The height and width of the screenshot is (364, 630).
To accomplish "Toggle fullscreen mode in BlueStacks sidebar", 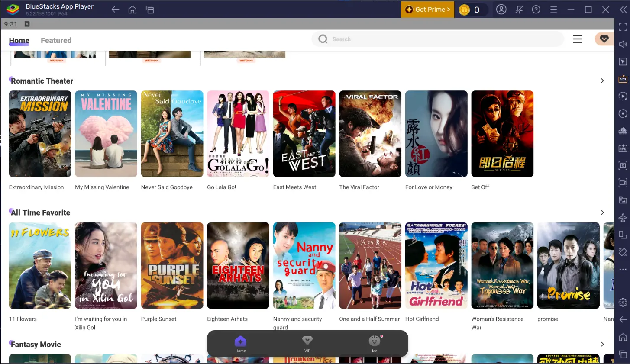I will [x=623, y=27].
